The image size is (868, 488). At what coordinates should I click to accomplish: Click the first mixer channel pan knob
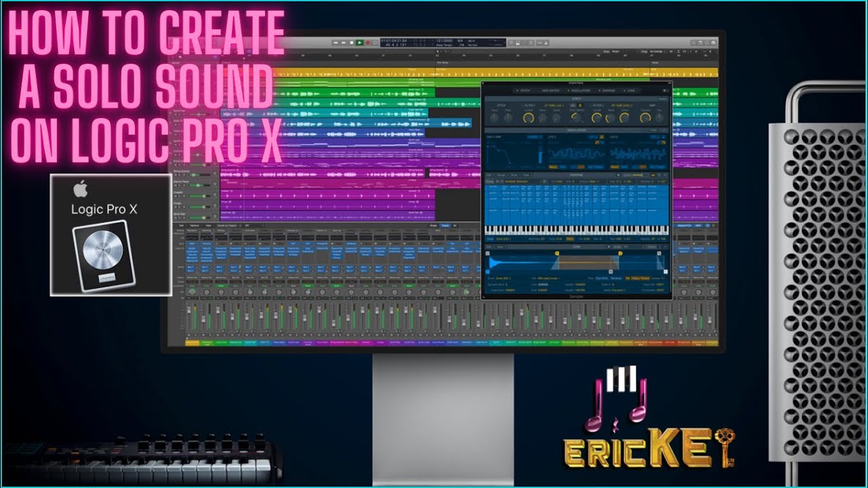point(192,292)
